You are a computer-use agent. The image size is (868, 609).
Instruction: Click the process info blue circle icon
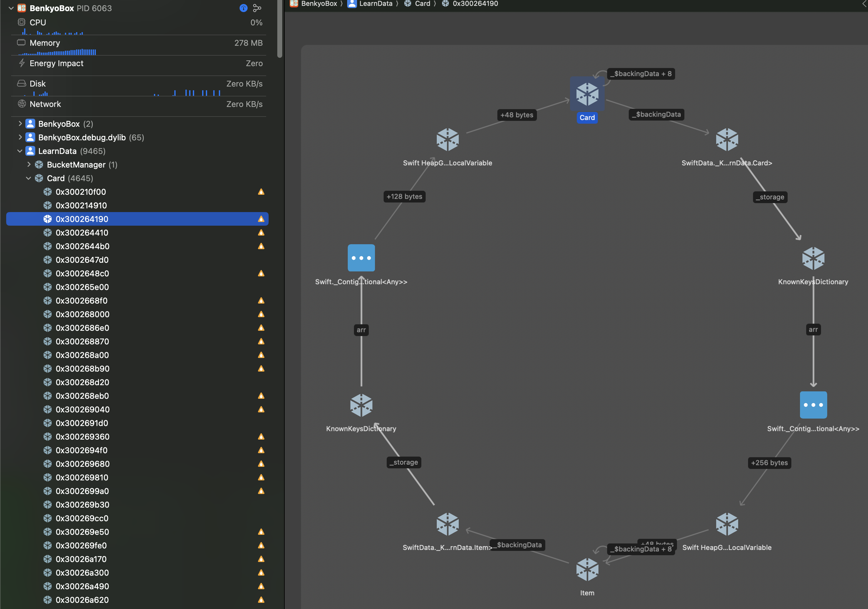[x=244, y=8]
